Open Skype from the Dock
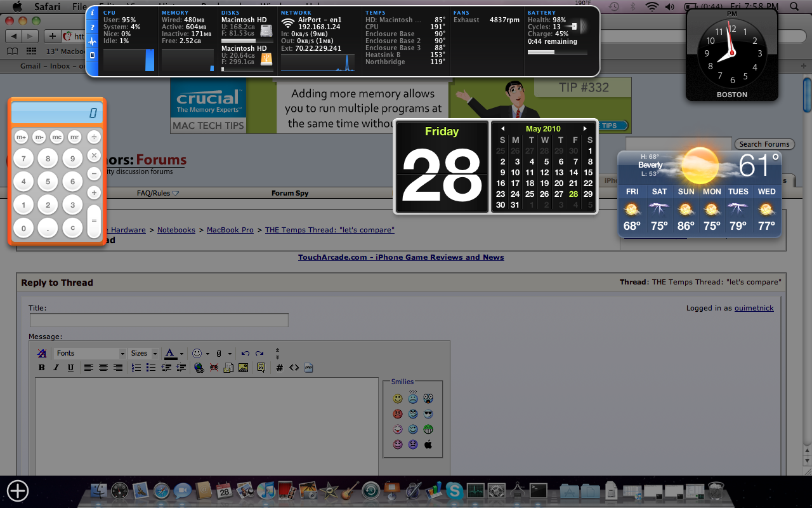 coord(454,490)
